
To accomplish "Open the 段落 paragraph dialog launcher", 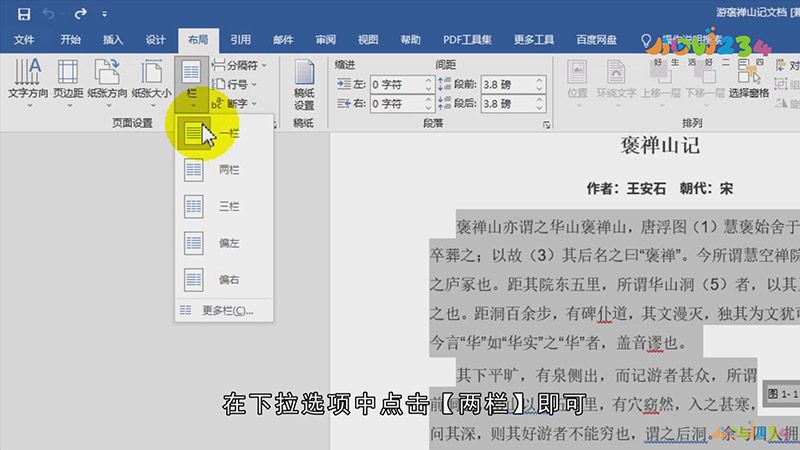I will (546, 125).
